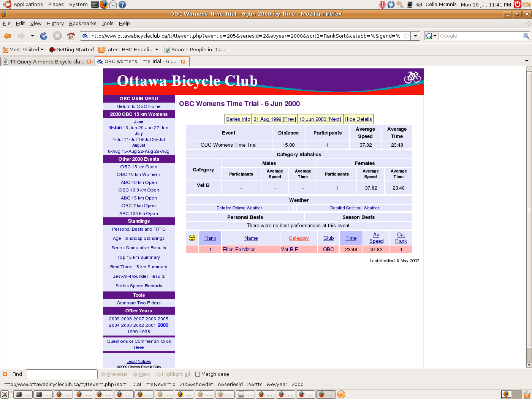Image resolution: width=532 pixels, height=399 pixels.
Task: Click the Hide Details link
Action: coord(358,119)
